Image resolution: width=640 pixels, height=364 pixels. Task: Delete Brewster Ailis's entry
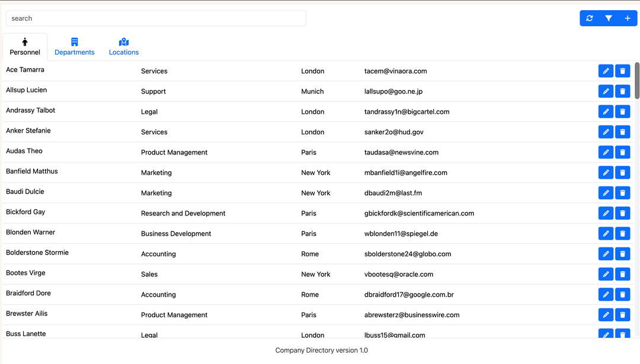[622, 315]
